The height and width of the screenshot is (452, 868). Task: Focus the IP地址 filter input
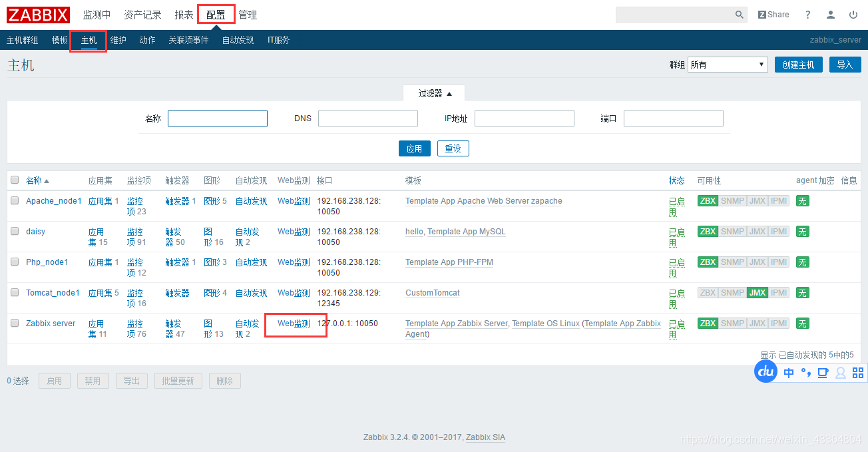[x=525, y=118]
